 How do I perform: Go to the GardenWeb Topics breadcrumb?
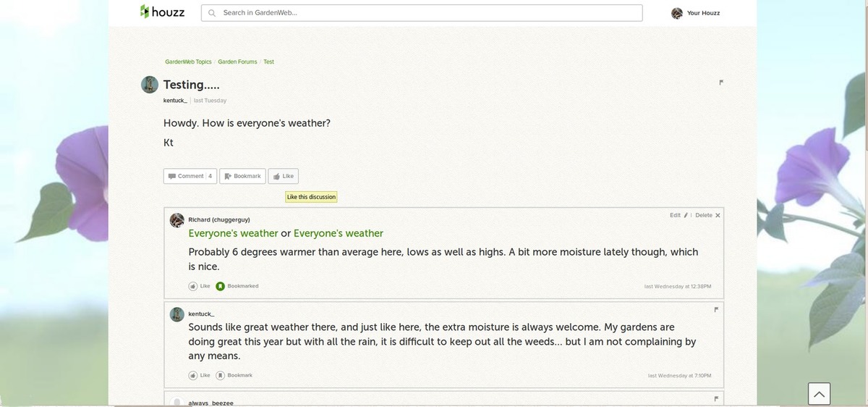pyautogui.click(x=188, y=62)
